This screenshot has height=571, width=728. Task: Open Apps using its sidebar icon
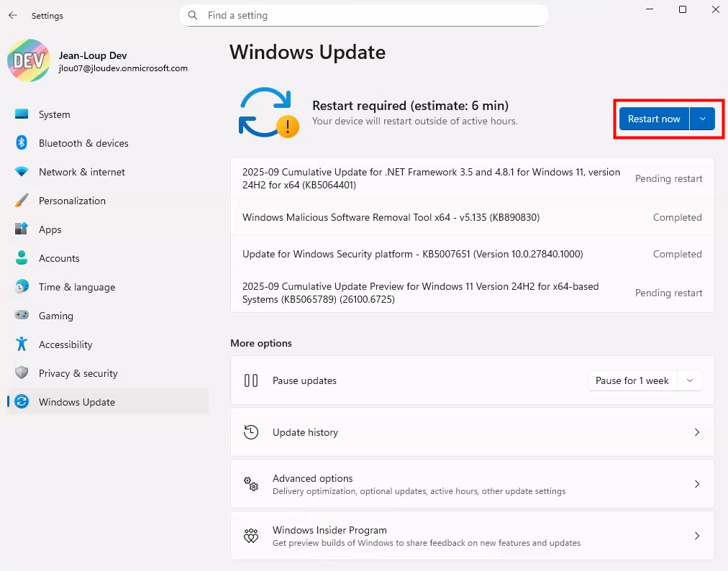[x=22, y=229]
